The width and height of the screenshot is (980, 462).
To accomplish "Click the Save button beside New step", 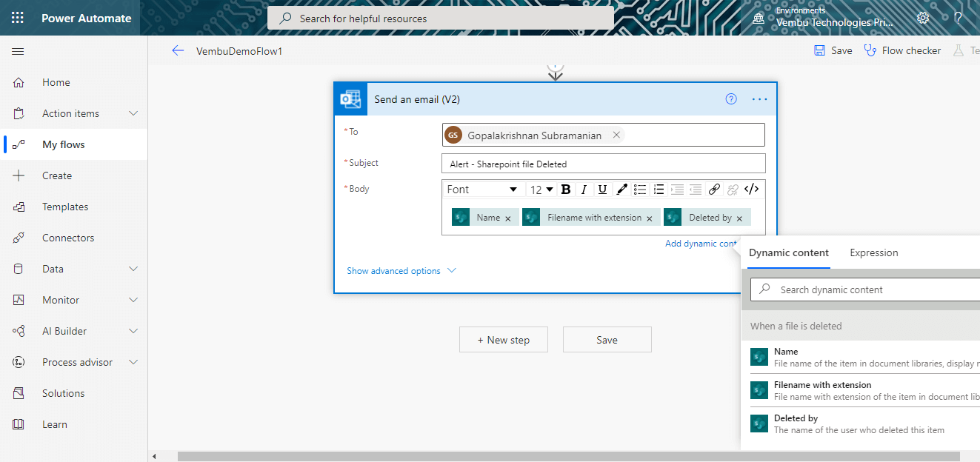I will (x=607, y=340).
